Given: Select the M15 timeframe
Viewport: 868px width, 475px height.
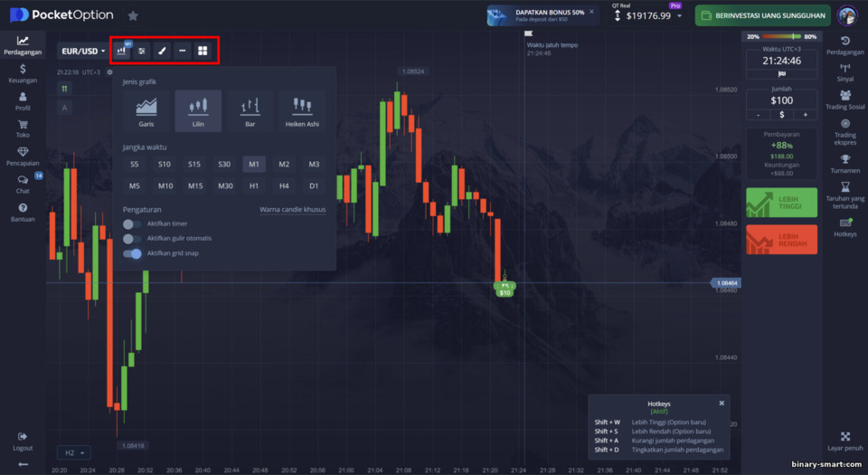Looking at the screenshot, I should point(195,186).
